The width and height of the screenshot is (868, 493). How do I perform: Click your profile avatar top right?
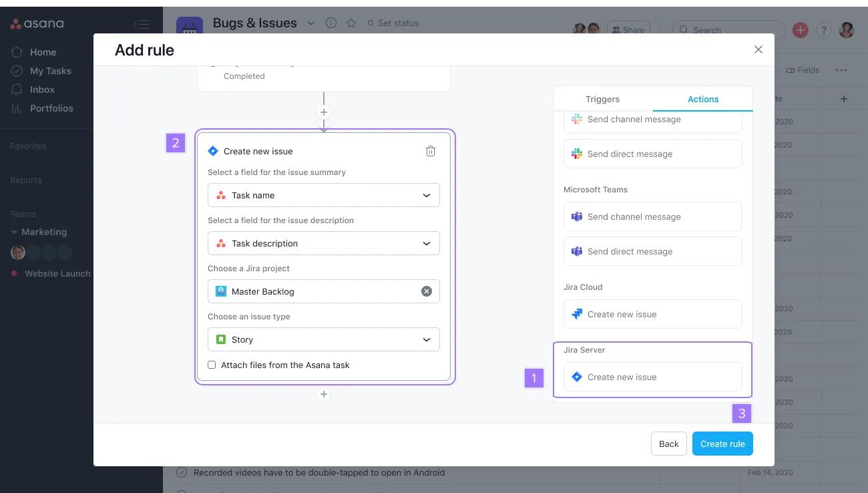846,29
